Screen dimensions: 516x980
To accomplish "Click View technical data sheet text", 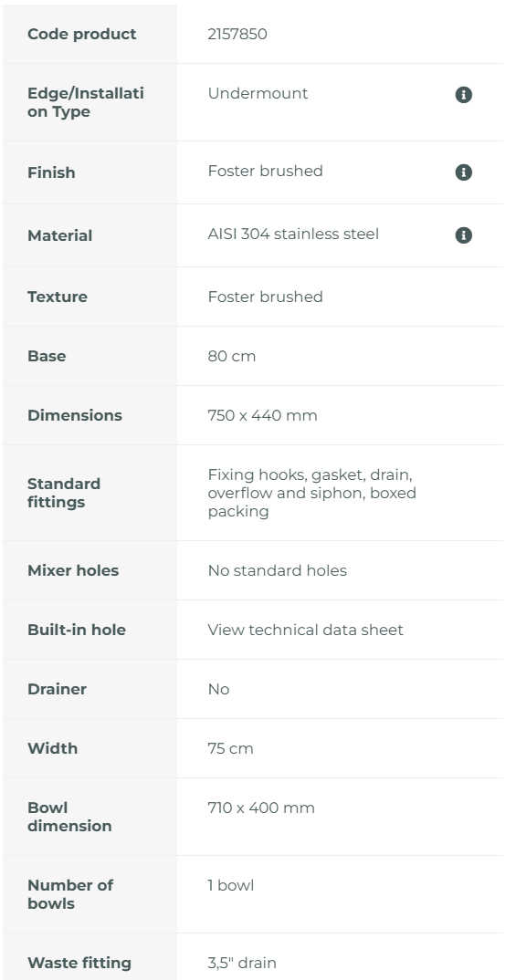I will pos(305,630).
